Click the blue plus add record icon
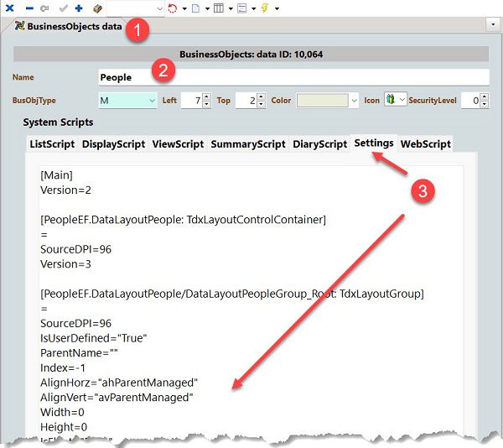Screen dimensions: 503x448 pos(79,8)
